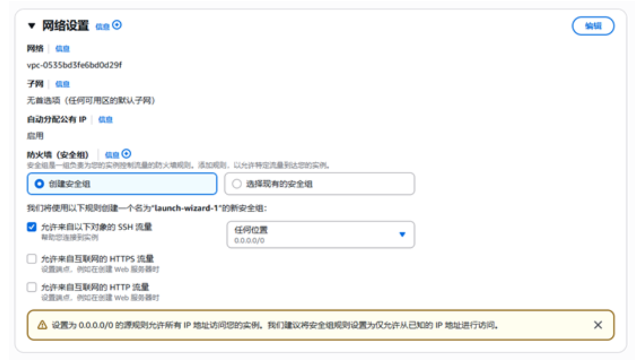Dismiss the 0.0.0.0/0 warning banner
Image resolution: width=644 pixels, height=362 pixels.
coord(598,325)
